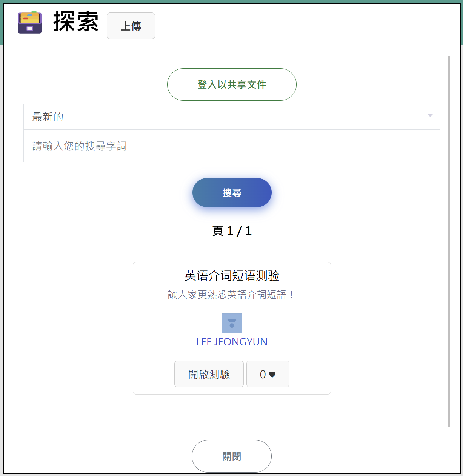Click LEE JEONGYUN's avatar image
This screenshot has width=463, height=476.
pyautogui.click(x=232, y=323)
